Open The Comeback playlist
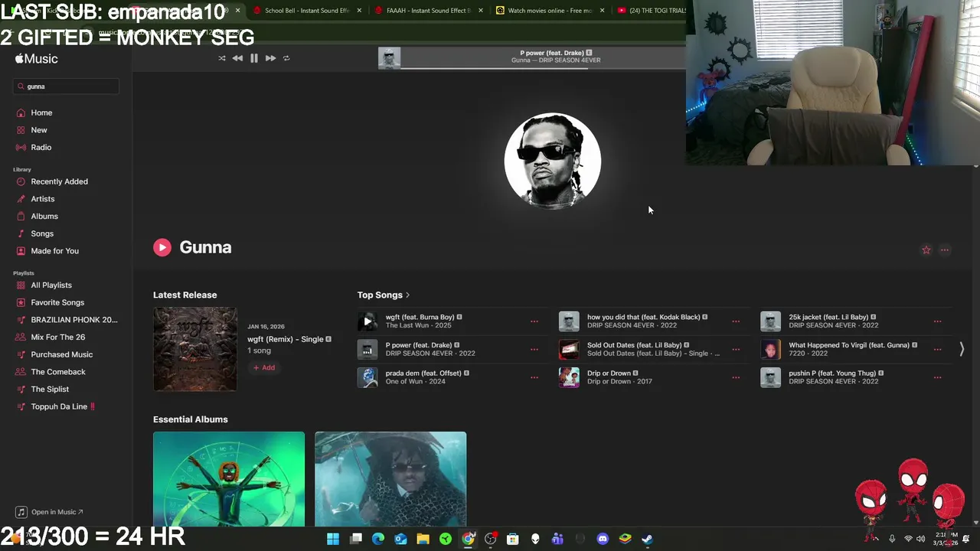Screen dimensions: 980x551 click(58, 372)
